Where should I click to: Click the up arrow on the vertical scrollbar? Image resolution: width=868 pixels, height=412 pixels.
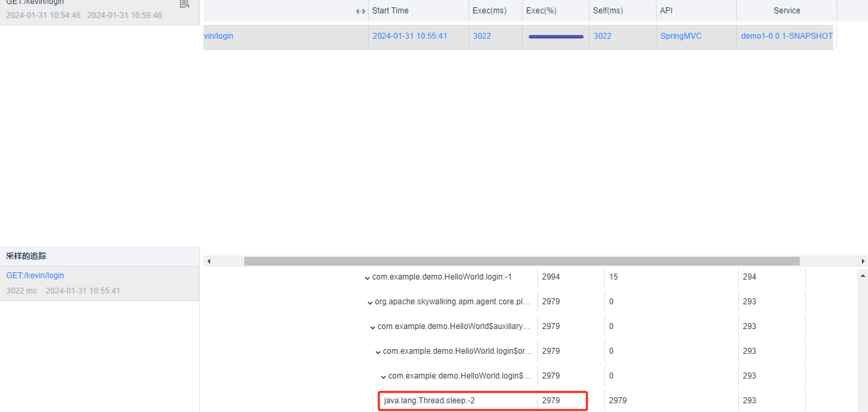pos(863,274)
